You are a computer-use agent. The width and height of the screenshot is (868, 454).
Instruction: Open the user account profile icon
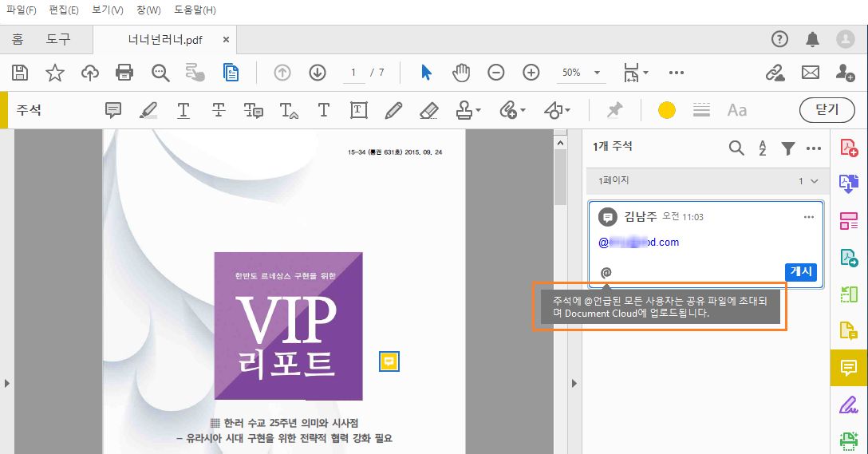[x=846, y=39]
